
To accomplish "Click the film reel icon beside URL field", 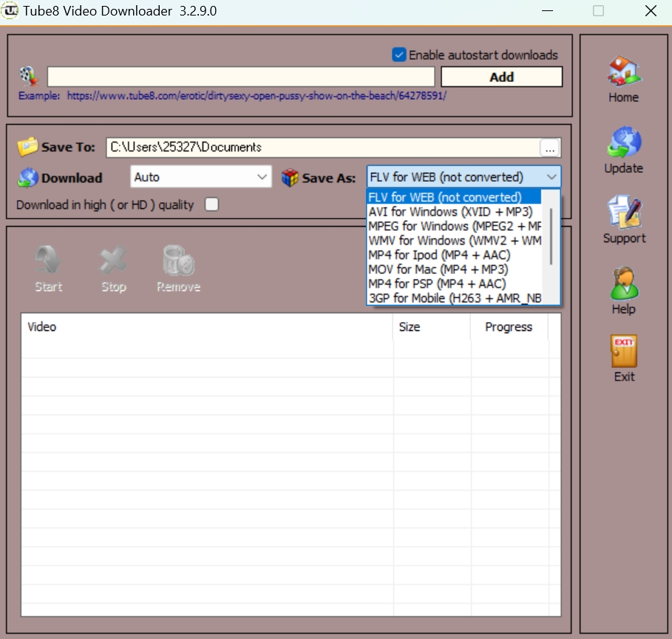I will tap(29, 76).
